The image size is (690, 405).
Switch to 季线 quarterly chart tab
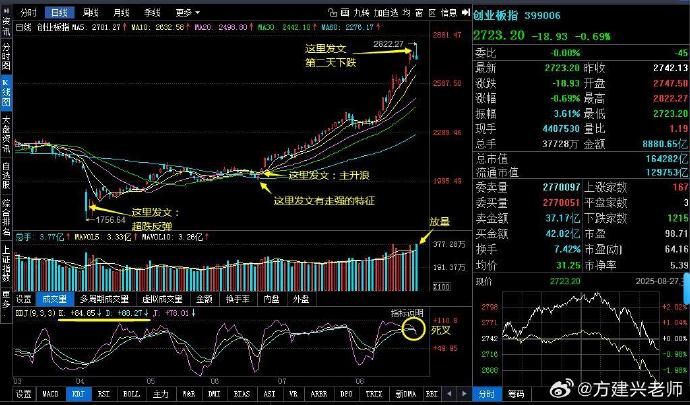coord(152,12)
